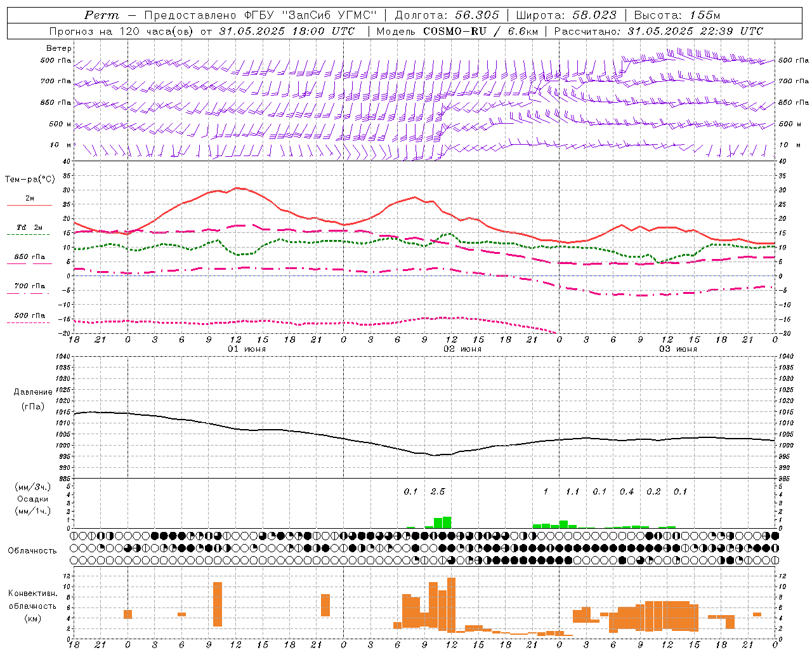Click the tallest green precipitation bar under 2.5

click(447, 522)
